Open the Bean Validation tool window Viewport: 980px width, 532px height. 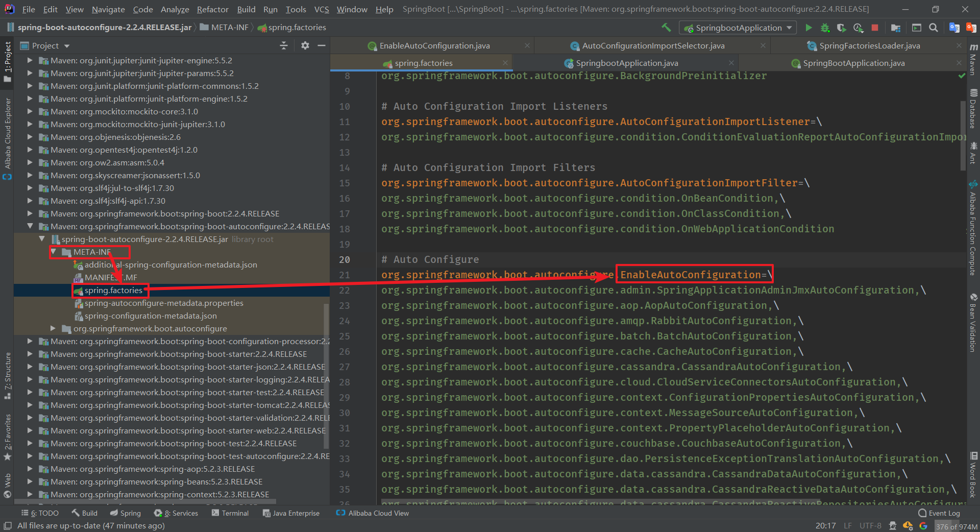(973, 323)
